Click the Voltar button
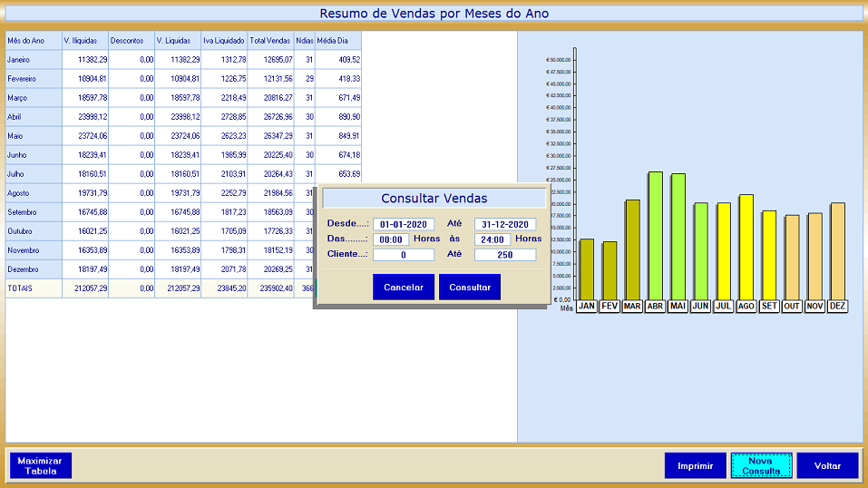Image resolution: width=868 pixels, height=488 pixels. 827,466
